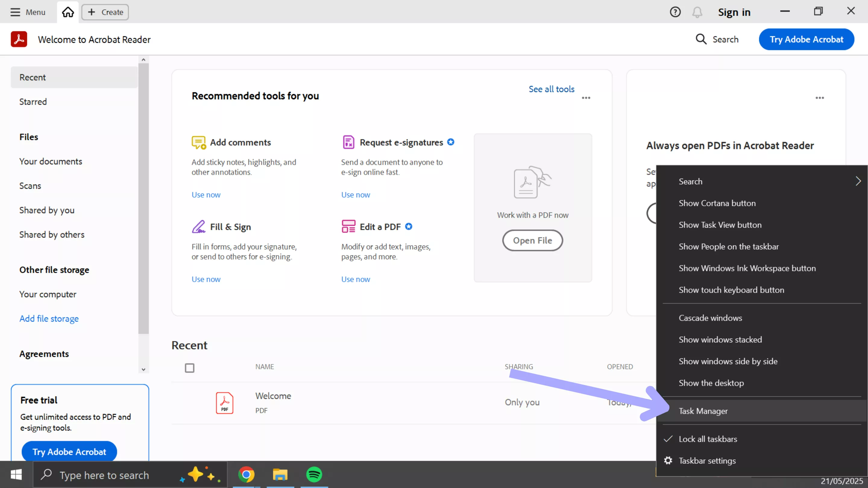The height and width of the screenshot is (488, 868).
Task: Open the Recommended tools options ellipsis
Action: pyautogui.click(x=586, y=98)
